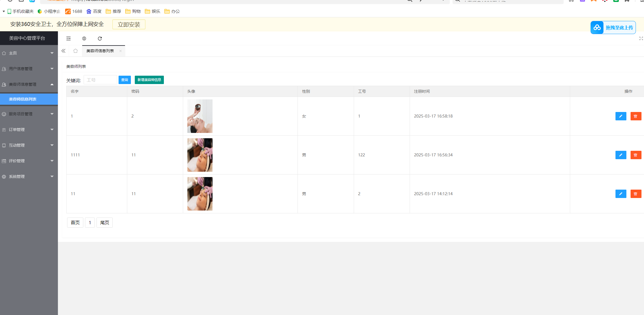644x315 pixels.
Task: Select 美容师信息列表 in the sidebar
Action: coord(23,99)
